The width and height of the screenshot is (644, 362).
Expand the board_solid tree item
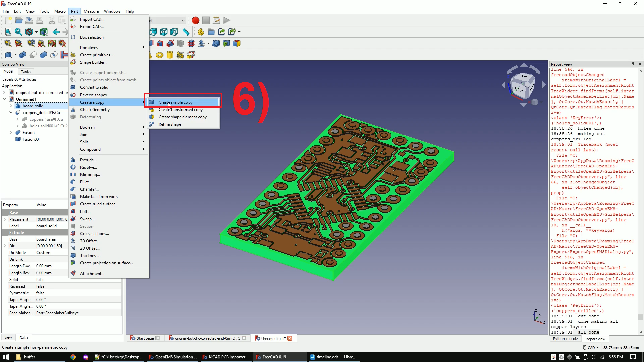pyautogui.click(x=11, y=106)
